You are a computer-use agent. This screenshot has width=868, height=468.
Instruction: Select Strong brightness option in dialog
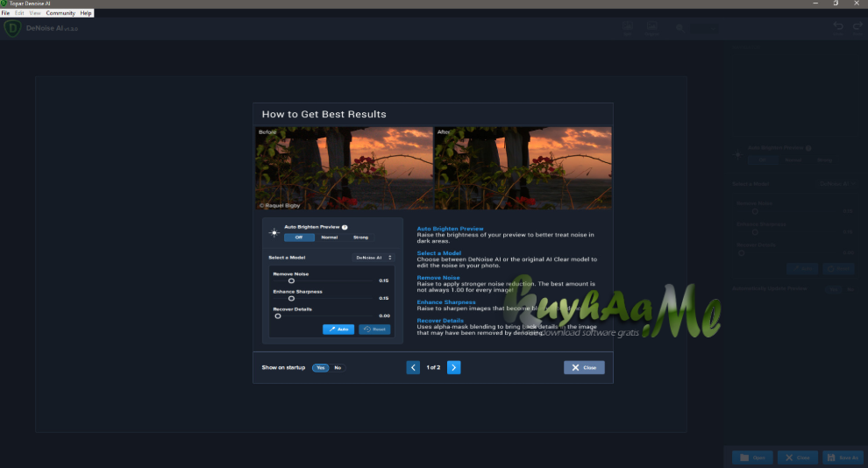click(360, 238)
